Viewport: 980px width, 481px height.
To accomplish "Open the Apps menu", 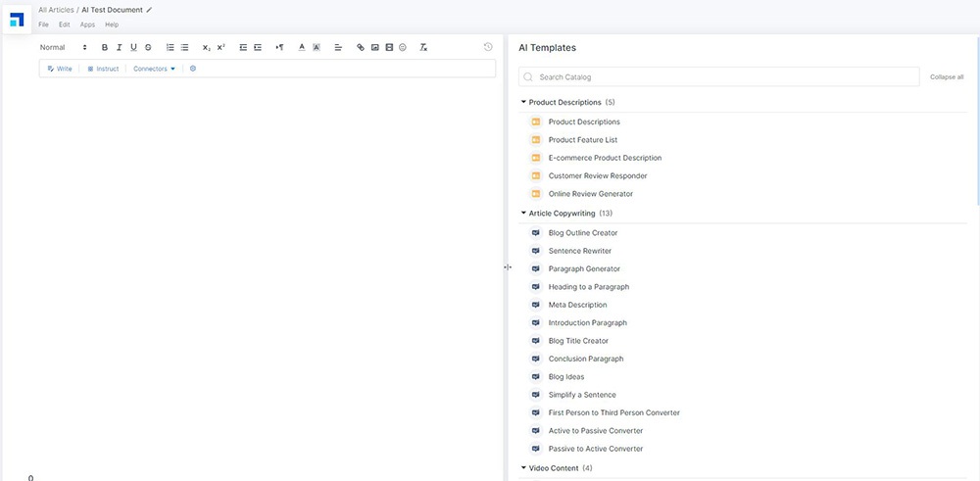I will (x=87, y=24).
